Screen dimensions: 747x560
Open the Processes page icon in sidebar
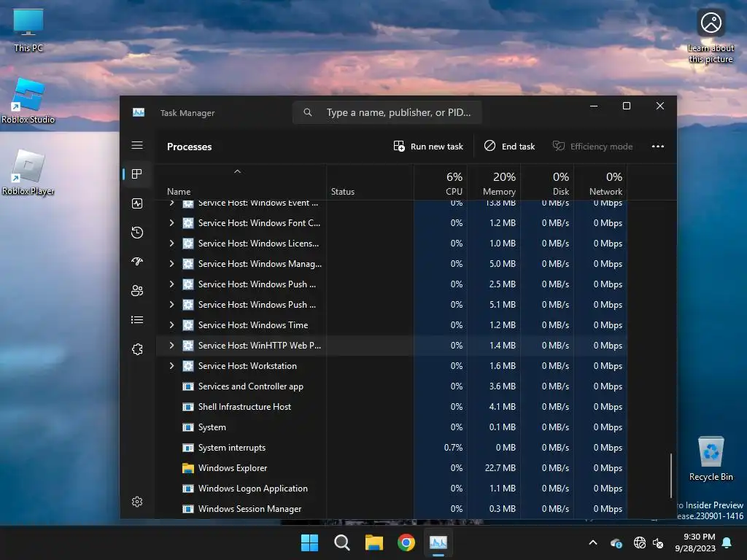tap(137, 174)
